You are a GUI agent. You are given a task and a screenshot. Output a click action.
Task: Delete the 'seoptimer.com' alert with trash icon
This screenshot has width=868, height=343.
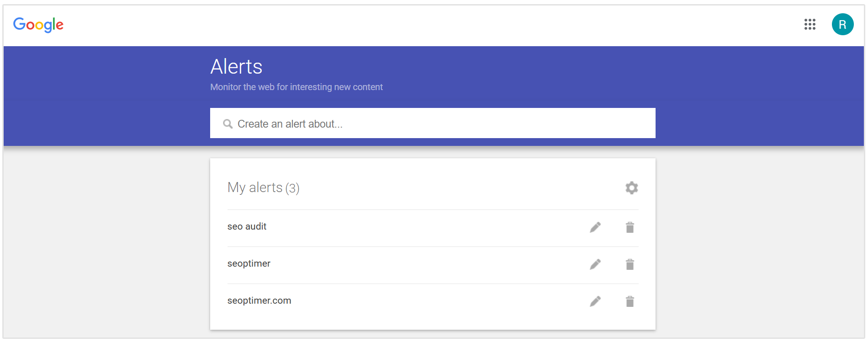630,301
